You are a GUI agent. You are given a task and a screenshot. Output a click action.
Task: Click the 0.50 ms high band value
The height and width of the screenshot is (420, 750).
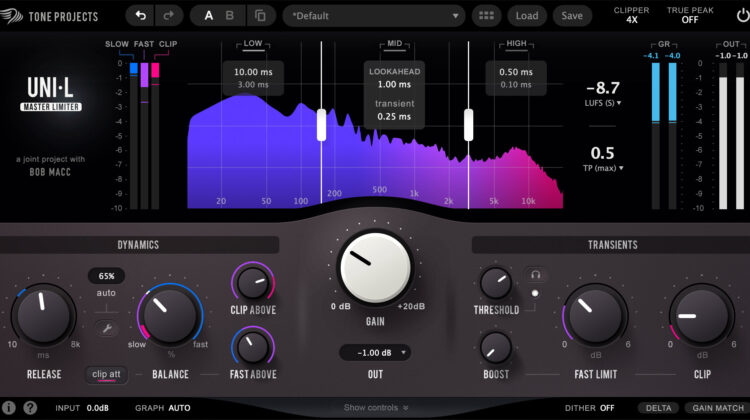click(516, 72)
